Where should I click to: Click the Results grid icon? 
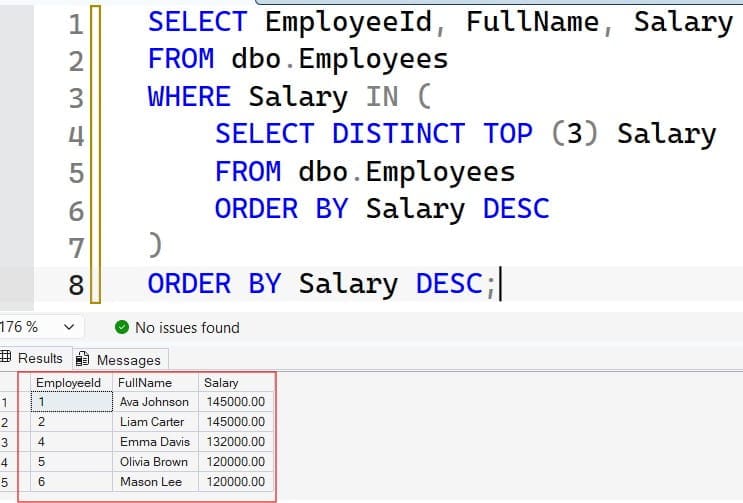point(6,357)
